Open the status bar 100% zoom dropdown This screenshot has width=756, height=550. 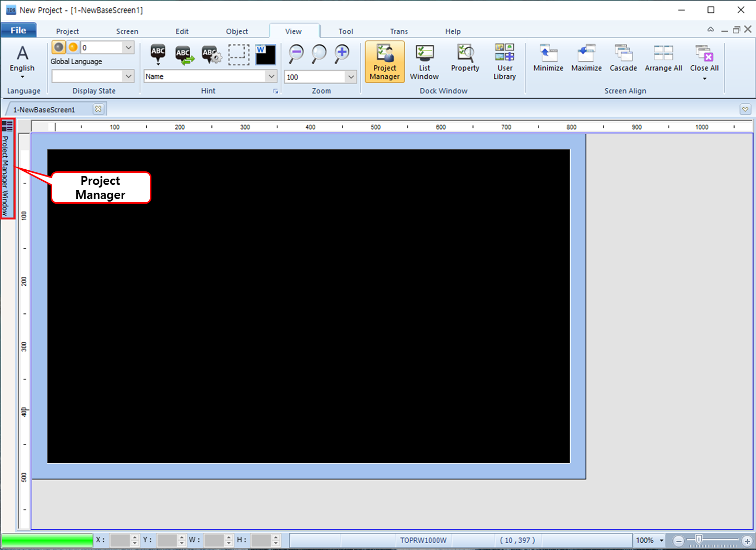pyautogui.click(x=662, y=540)
